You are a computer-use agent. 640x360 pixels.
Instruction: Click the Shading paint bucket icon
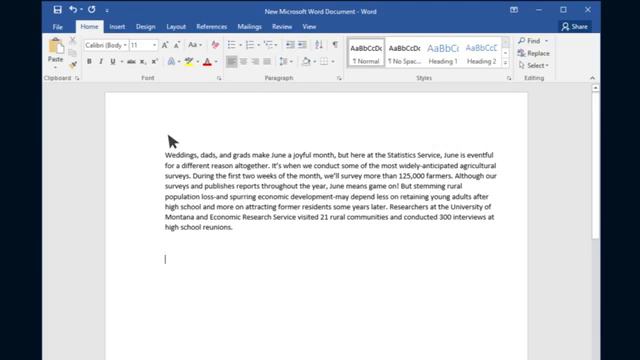[x=306, y=62]
